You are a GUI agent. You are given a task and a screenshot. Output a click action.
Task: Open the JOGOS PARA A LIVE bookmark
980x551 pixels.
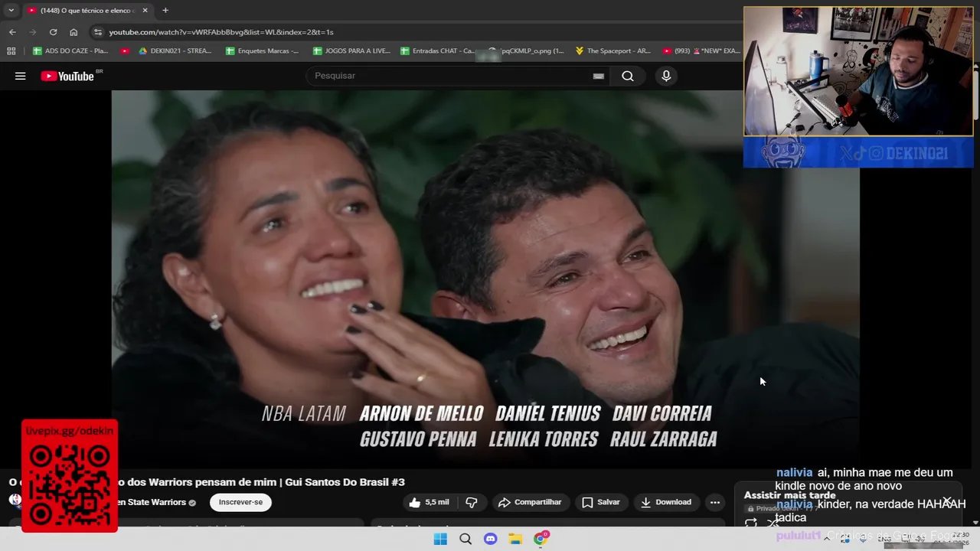(x=351, y=51)
